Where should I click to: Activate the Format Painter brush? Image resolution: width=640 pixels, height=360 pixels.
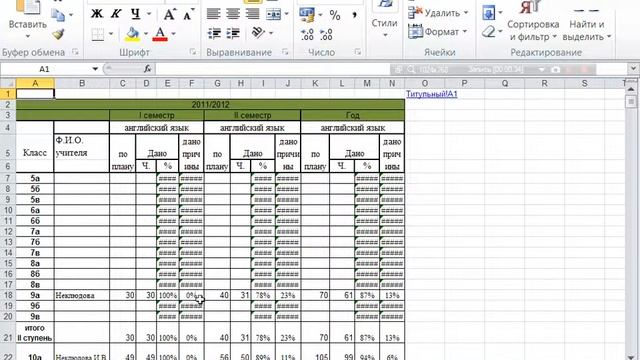[58, 34]
